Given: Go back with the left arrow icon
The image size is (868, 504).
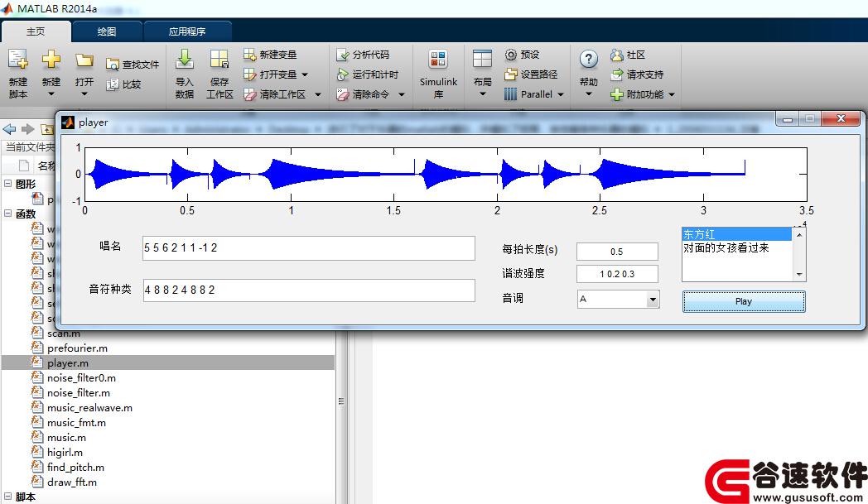Looking at the screenshot, I should [9, 129].
